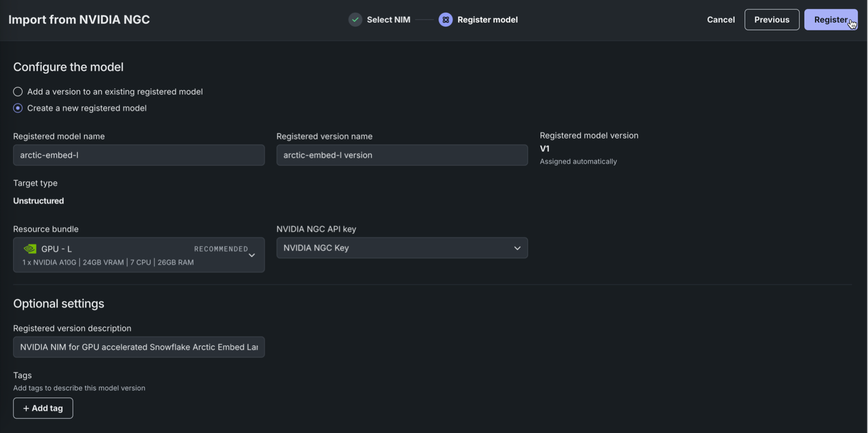The width and height of the screenshot is (868, 433).
Task: Click the Previous button
Action: point(772,20)
